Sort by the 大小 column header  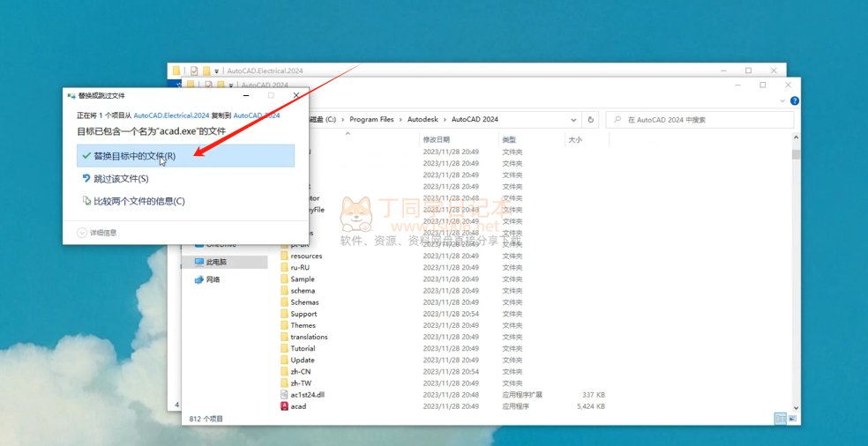pyautogui.click(x=574, y=140)
